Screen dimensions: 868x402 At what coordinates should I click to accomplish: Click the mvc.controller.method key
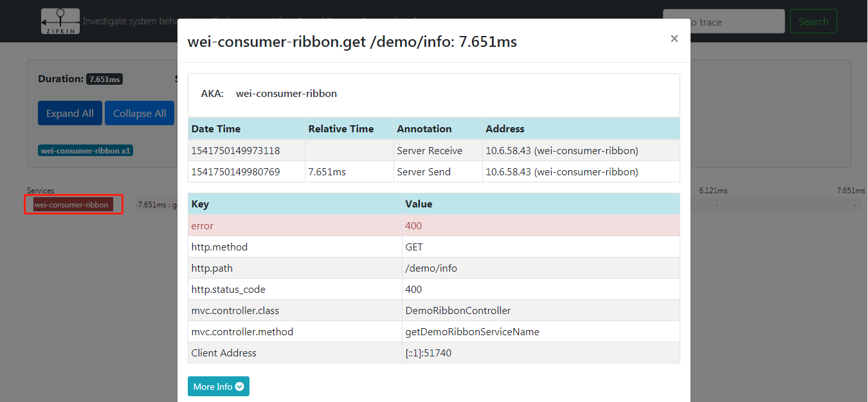click(295, 331)
